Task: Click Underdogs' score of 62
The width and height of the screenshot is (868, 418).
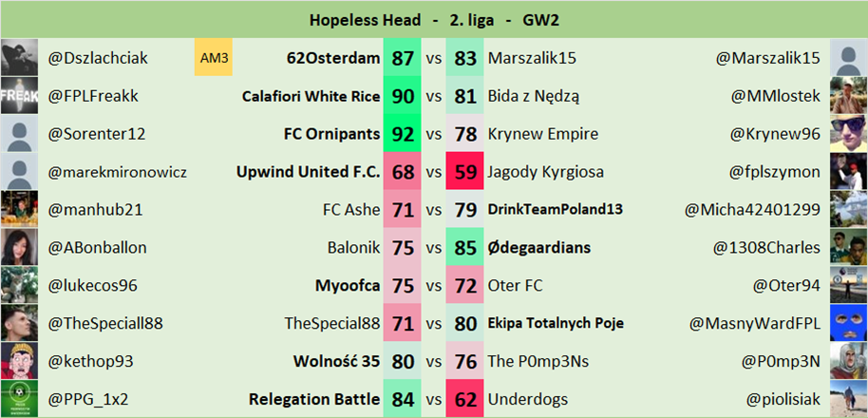Action: pyautogui.click(x=465, y=398)
